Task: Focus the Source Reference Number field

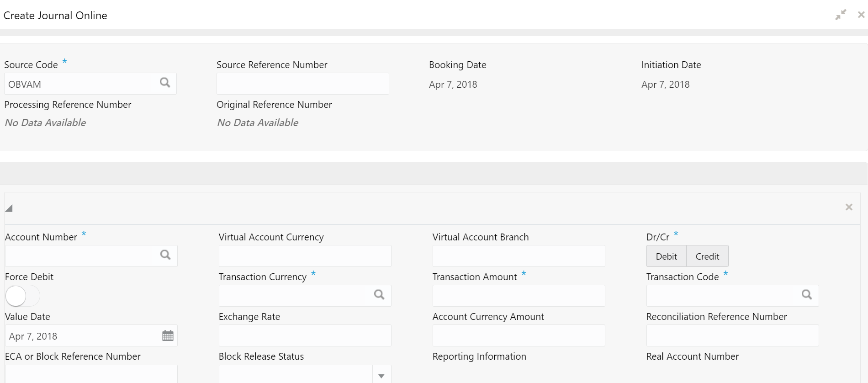Action: (x=303, y=84)
